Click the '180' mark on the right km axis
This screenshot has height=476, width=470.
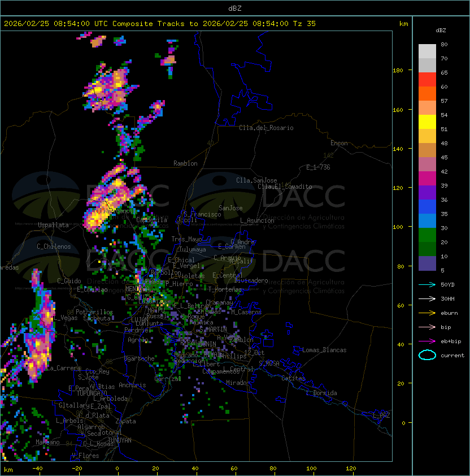[398, 71]
